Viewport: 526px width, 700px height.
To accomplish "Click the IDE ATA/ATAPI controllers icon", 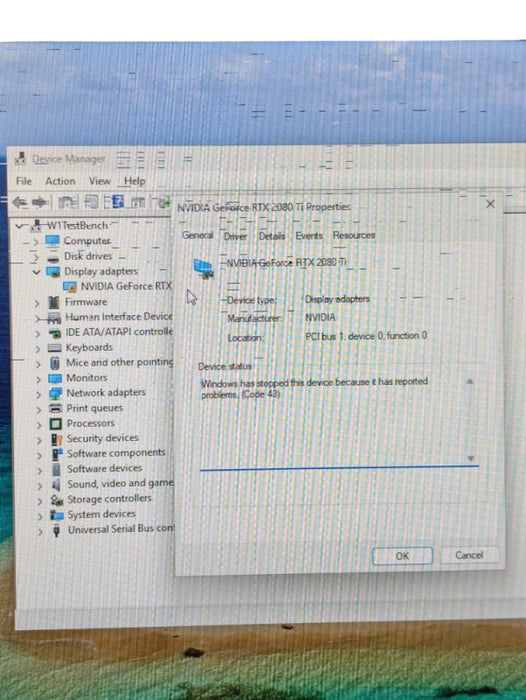I will (55, 333).
